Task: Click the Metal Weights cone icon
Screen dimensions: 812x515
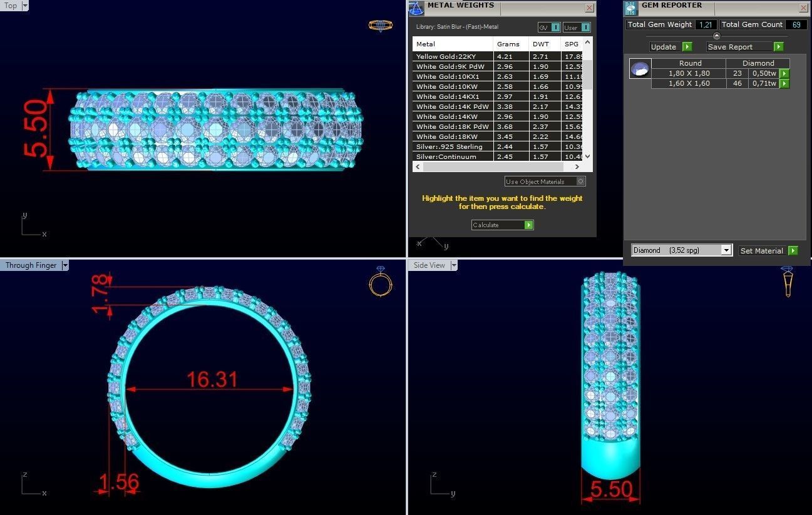Action: coord(416,8)
